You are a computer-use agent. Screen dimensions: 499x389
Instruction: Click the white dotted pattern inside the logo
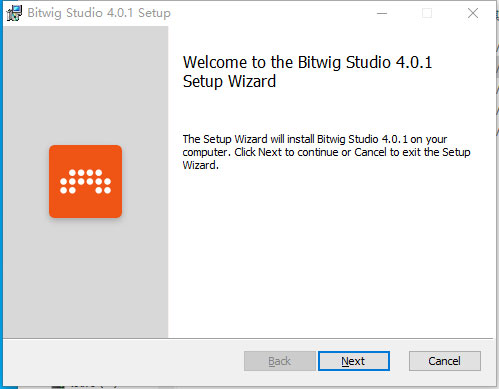pyautogui.click(x=85, y=182)
